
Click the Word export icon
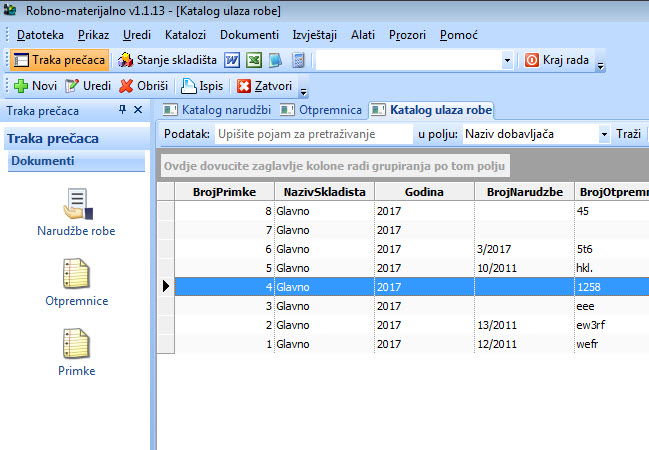(x=231, y=60)
